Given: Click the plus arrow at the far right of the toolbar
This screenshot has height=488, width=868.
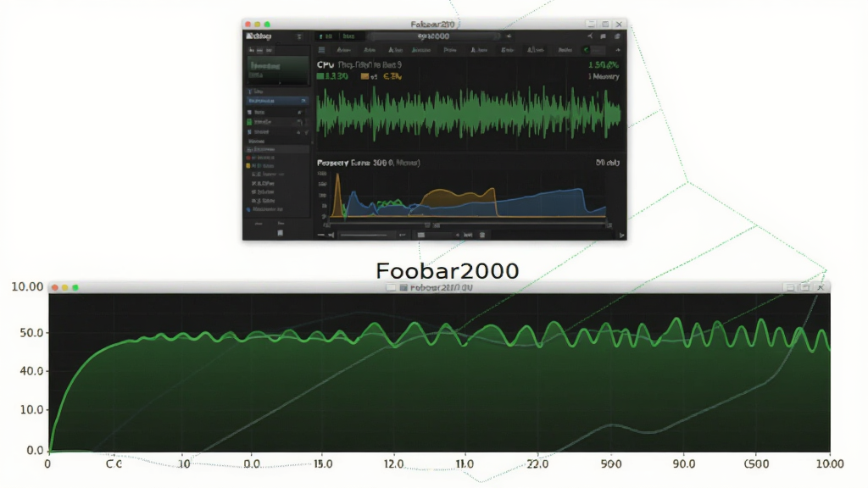Looking at the screenshot, I should (x=618, y=50).
